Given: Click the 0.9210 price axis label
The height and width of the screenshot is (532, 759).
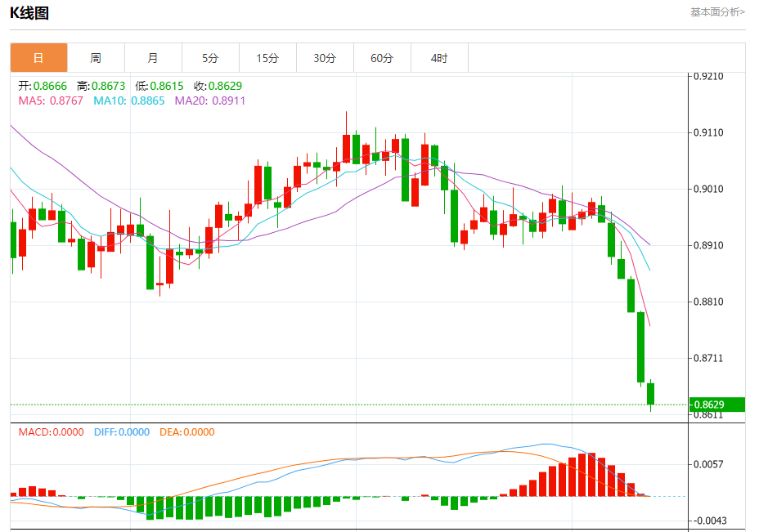Looking at the screenshot, I should tap(708, 77).
